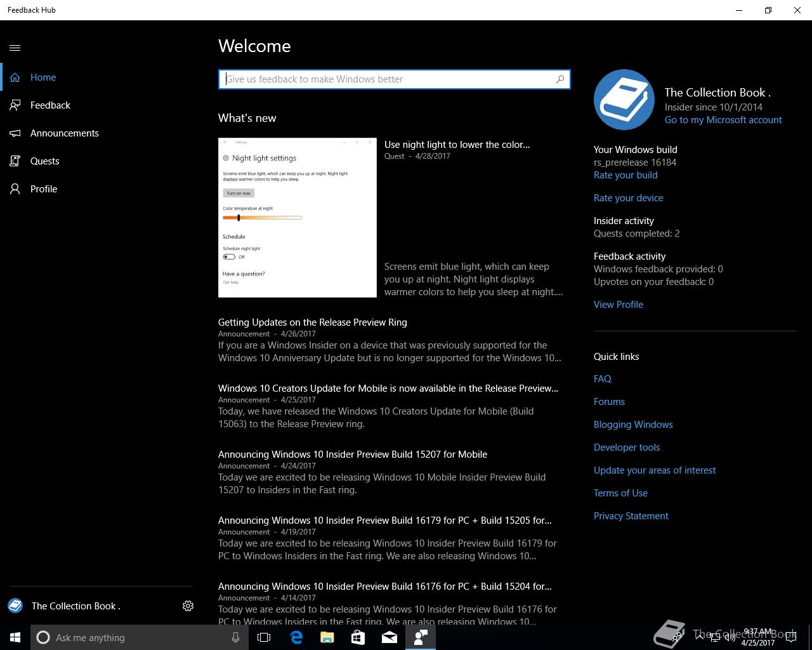This screenshot has height=650, width=812.
Task: Open Build 15207 for Mobile announcement
Action: 353,454
